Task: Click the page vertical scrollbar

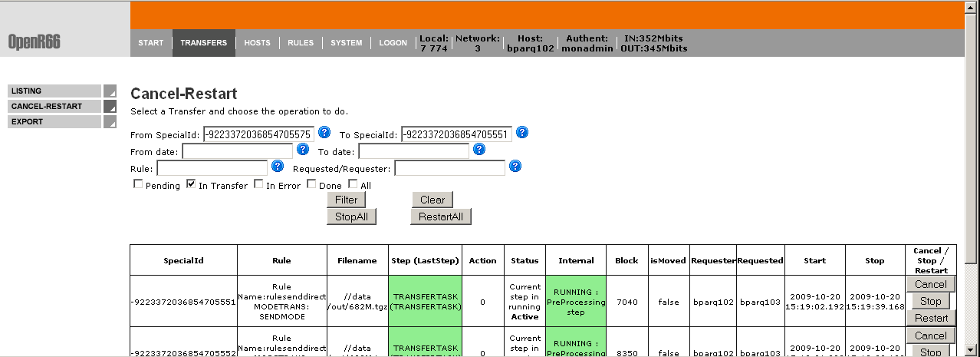Action: click(972, 178)
